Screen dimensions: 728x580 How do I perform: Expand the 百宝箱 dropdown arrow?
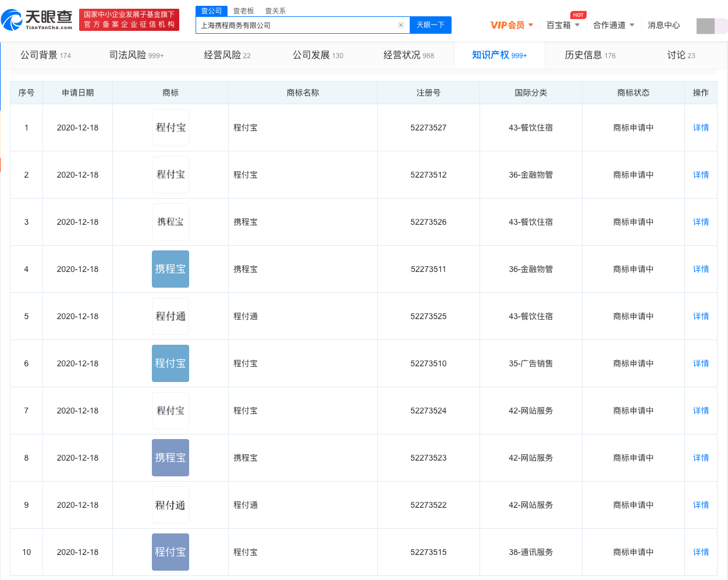578,26
